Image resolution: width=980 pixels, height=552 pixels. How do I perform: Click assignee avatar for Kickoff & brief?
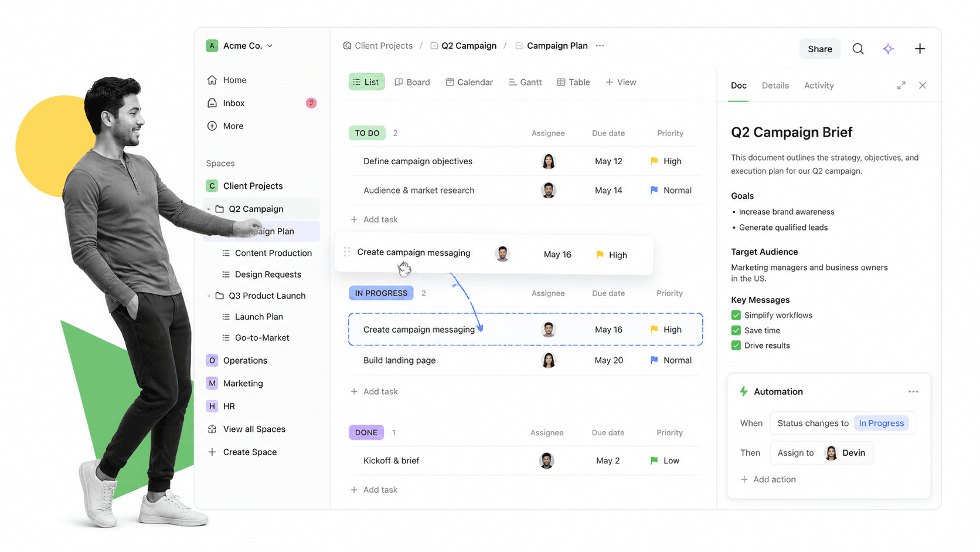click(547, 460)
